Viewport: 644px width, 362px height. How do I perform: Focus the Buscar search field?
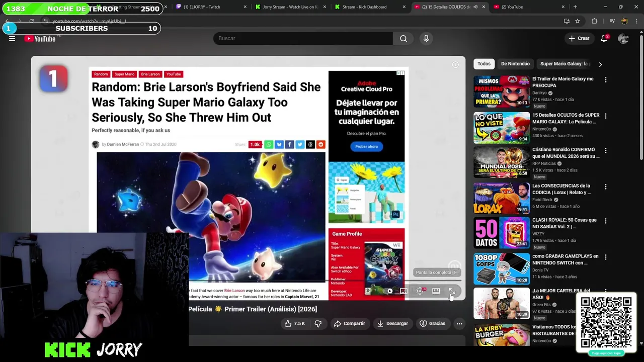303,39
